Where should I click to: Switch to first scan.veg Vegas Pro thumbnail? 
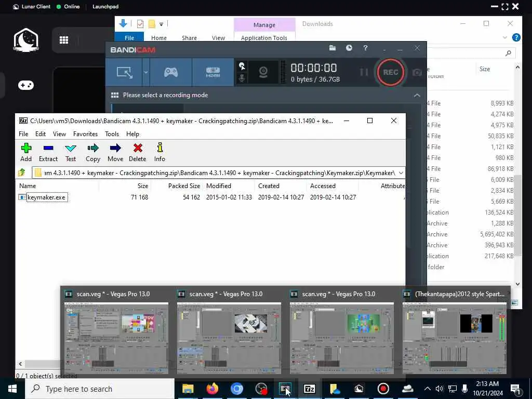(116, 332)
